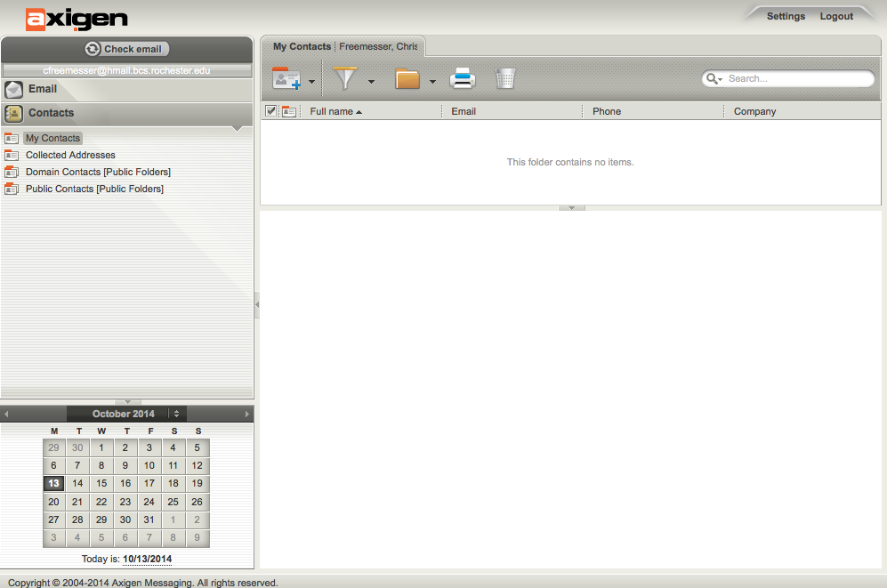887x588 pixels.
Task: Open the Freemesser, Chris tab
Action: pyautogui.click(x=378, y=46)
